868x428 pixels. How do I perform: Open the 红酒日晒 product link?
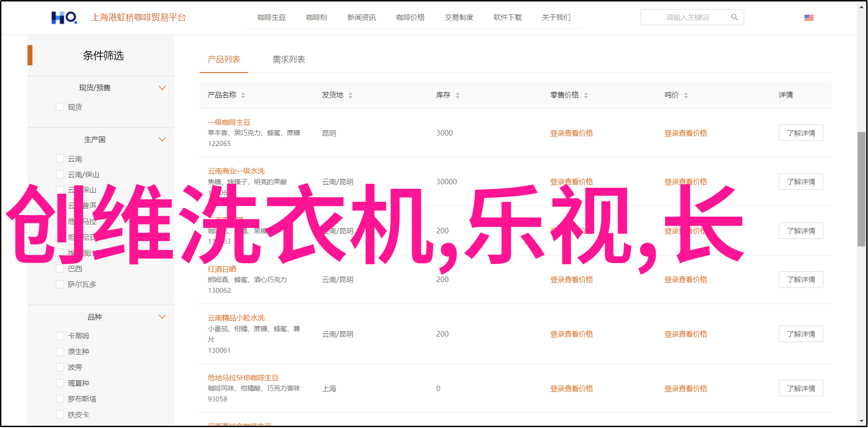[222, 269]
